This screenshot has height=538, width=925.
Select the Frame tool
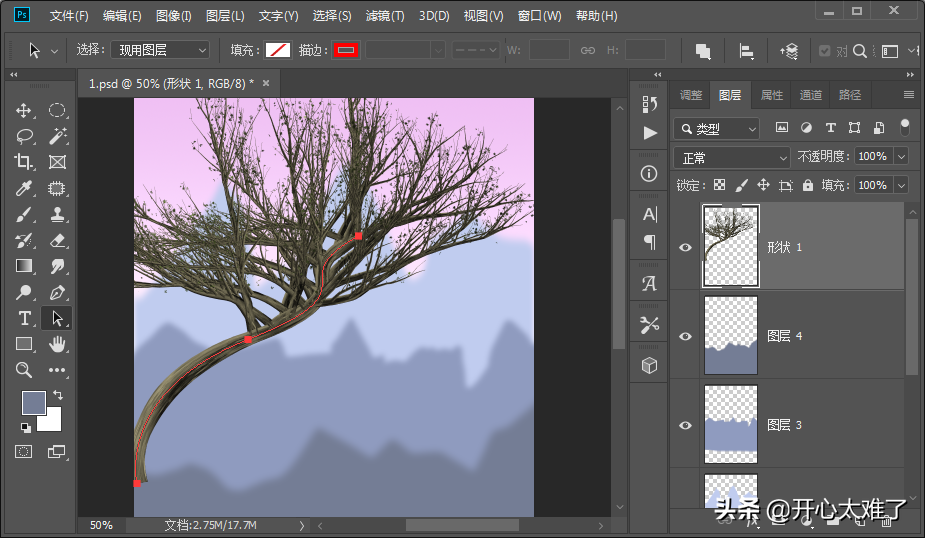click(x=57, y=162)
